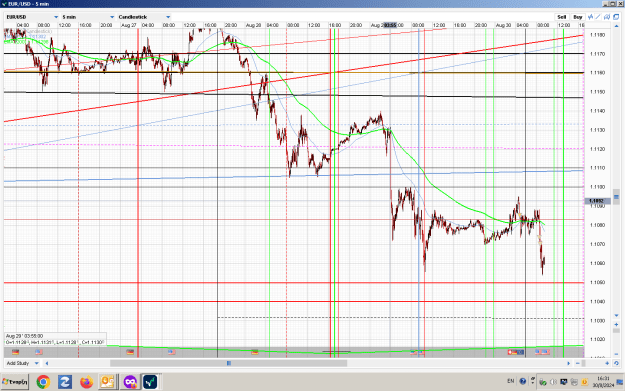Select the trend line drawing tool
Screen dimensions: 625x391
coord(598,17)
